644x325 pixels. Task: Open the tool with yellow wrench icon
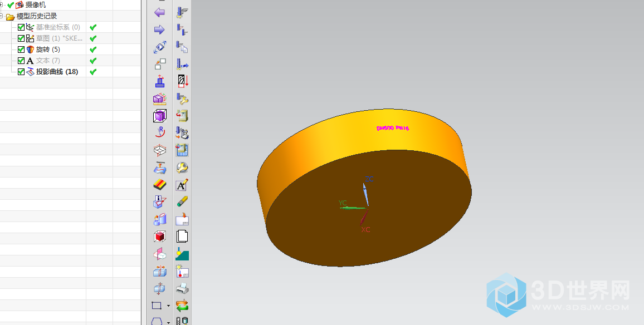(182, 99)
